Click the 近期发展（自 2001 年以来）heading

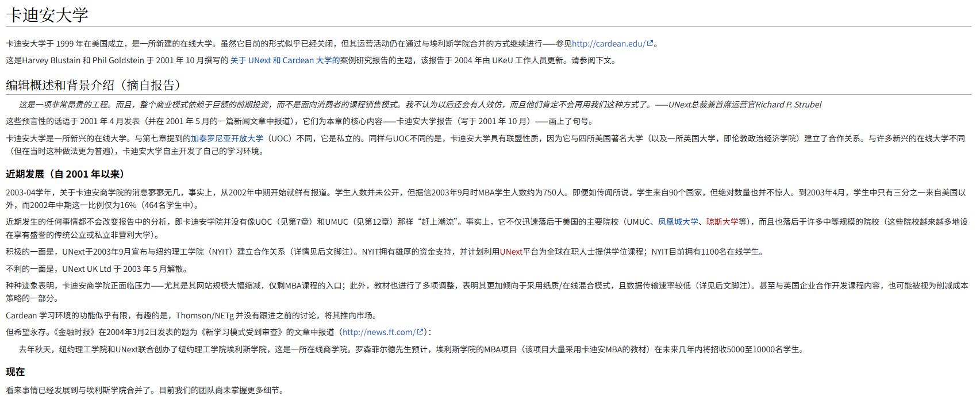tap(65, 174)
